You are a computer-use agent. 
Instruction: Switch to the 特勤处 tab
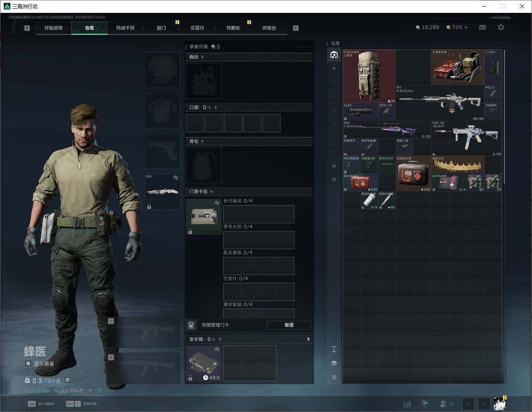pyautogui.click(x=233, y=28)
